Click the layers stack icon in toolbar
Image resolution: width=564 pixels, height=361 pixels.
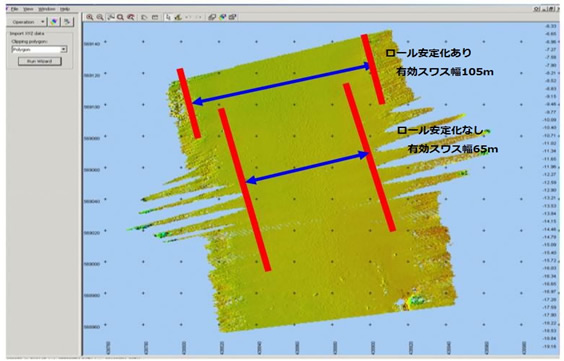(212, 17)
